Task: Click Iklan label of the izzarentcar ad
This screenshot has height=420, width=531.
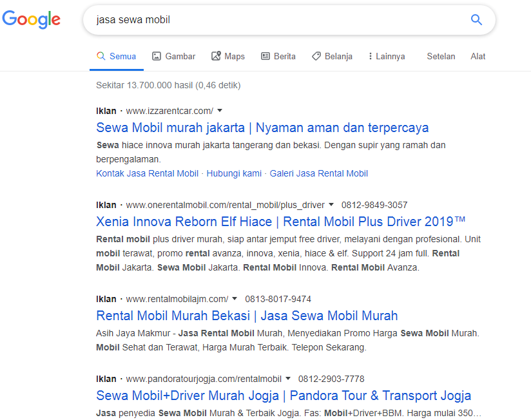Action: 106,111
